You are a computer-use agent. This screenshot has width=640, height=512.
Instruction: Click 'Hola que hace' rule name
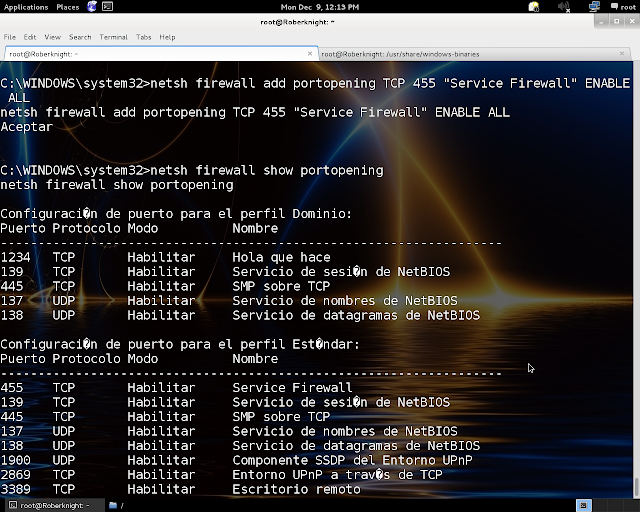281,257
